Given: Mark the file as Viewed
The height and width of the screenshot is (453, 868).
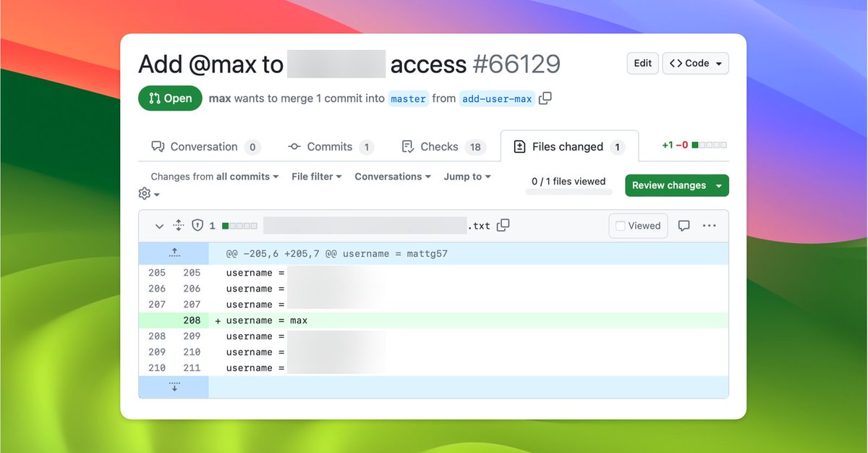Looking at the screenshot, I should tap(638, 226).
